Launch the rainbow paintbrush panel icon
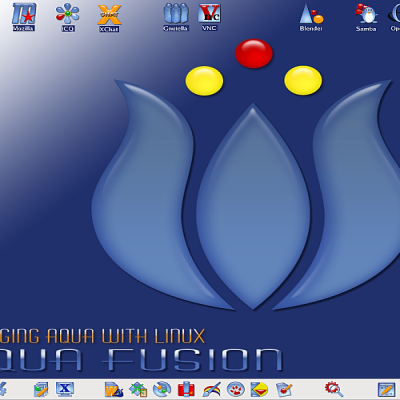Screen dimensions: 400x400 coord(211,389)
